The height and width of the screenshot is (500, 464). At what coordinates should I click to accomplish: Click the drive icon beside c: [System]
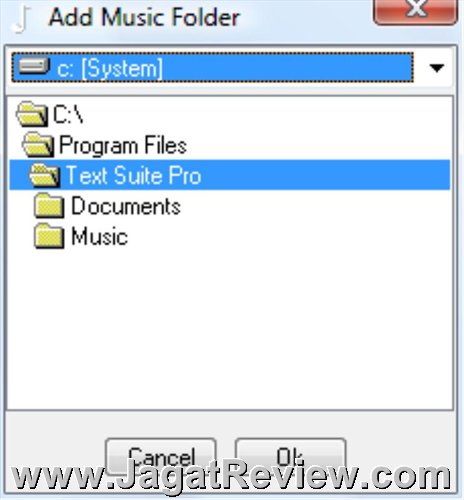34,66
